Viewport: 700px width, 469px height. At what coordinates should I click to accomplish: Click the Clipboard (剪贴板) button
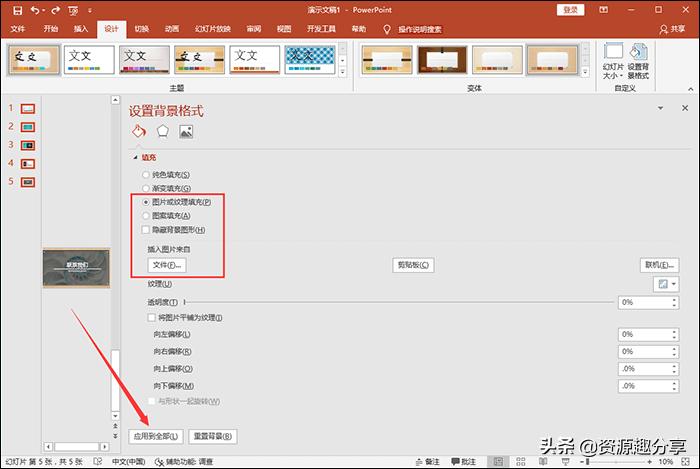point(413,265)
